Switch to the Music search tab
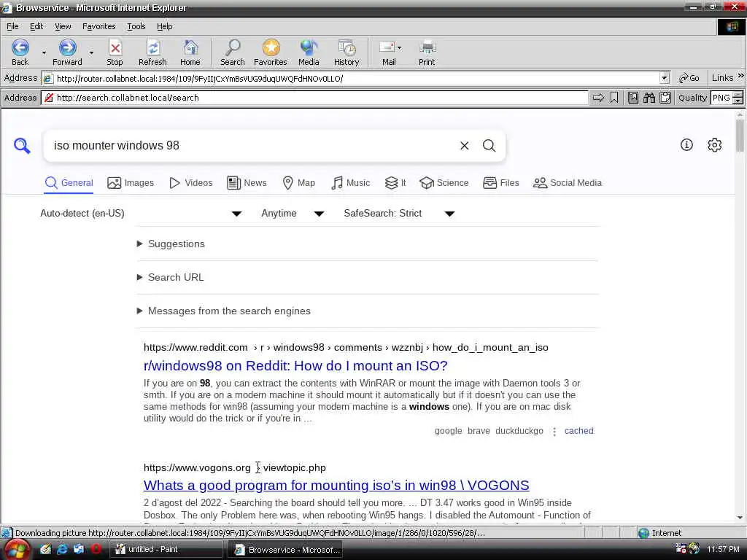This screenshot has height=560, width=747. point(350,183)
